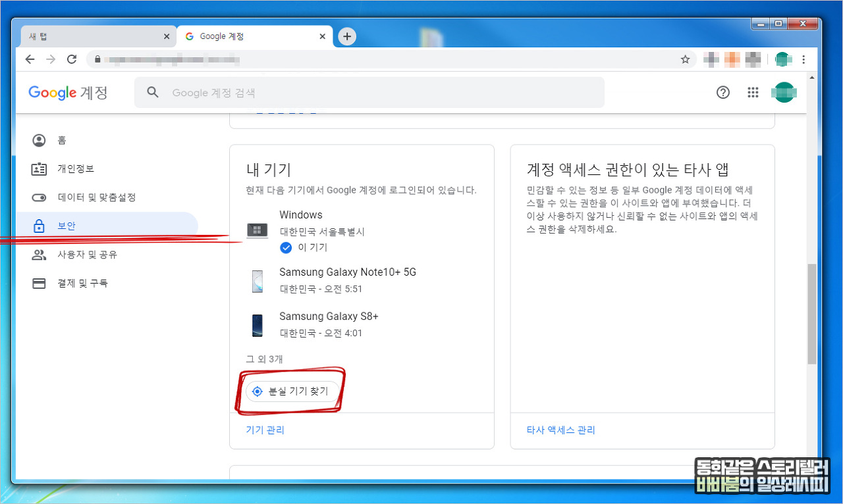Open the Chrome three-dot menu
This screenshot has height=504, width=843.
pyautogui.click(x=803, y=59)
